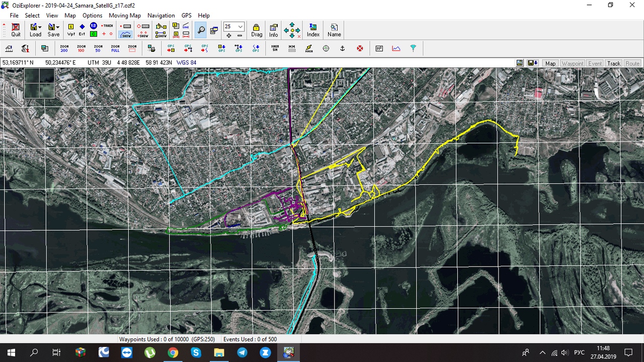Toggle the NMEA SIM simulator icon
The height and width of the screenshot is (362, 644).
point(275,48)
